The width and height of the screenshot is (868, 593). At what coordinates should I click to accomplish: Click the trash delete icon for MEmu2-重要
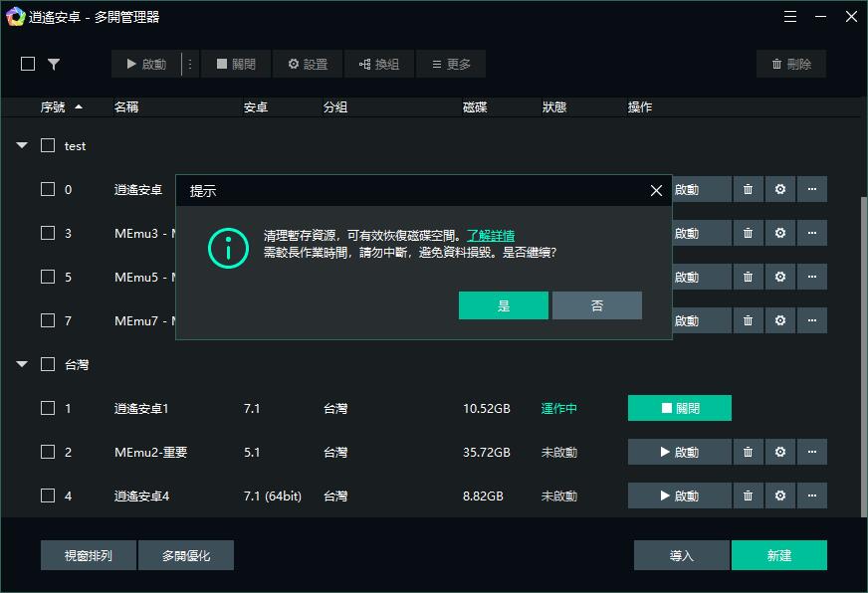(748, 452)
